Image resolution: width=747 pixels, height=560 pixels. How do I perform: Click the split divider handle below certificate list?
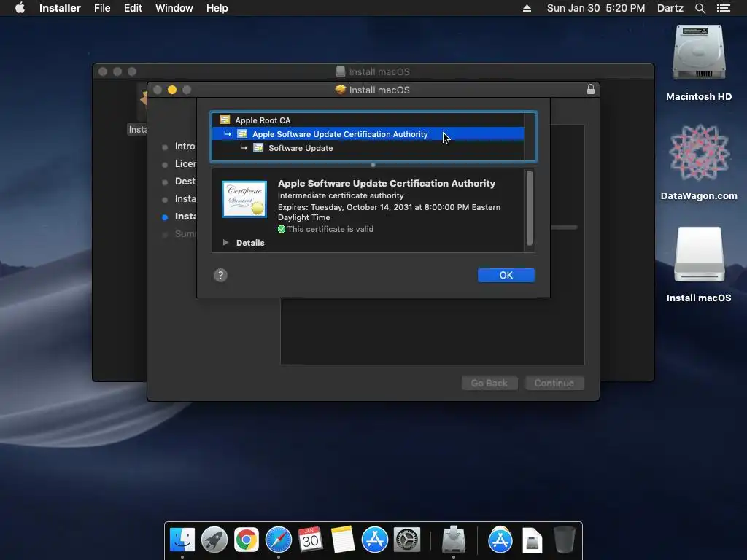(x=373, y=165)
